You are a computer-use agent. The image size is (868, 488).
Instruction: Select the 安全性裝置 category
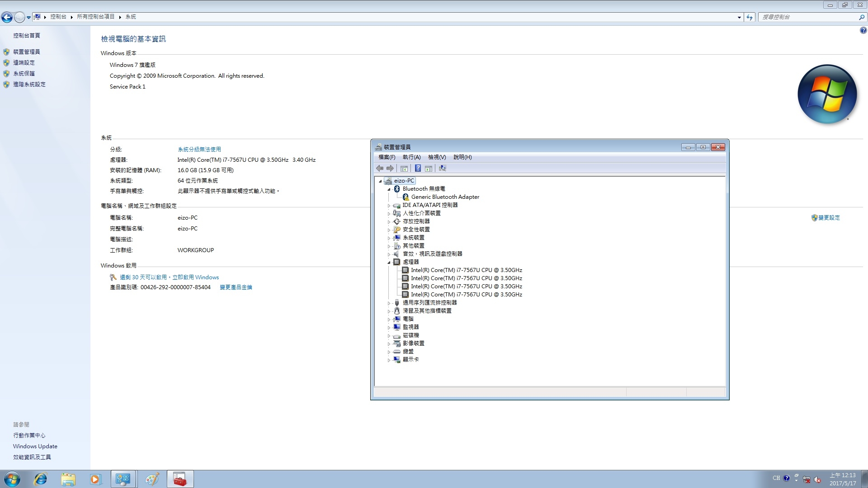click(416, 230)
